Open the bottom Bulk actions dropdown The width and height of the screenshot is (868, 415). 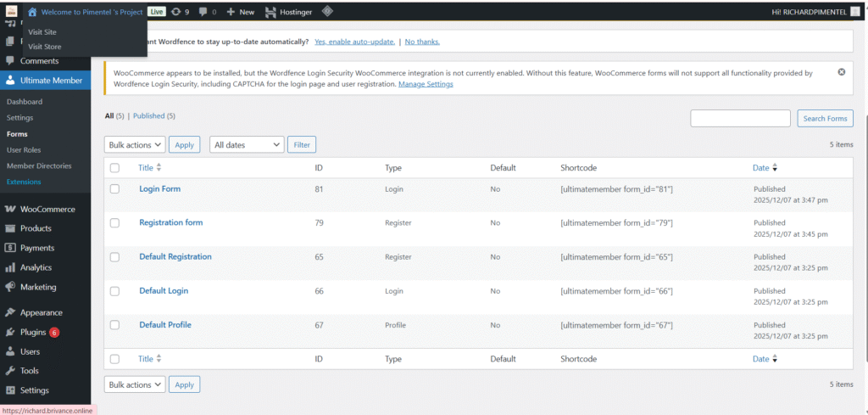pos(134,384)
